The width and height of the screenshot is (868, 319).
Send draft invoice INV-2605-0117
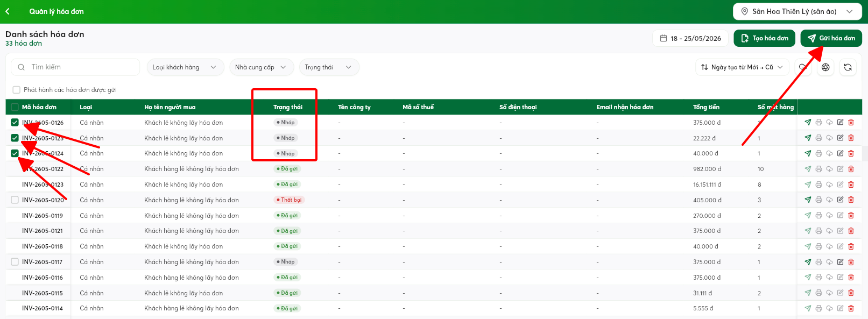808,262
